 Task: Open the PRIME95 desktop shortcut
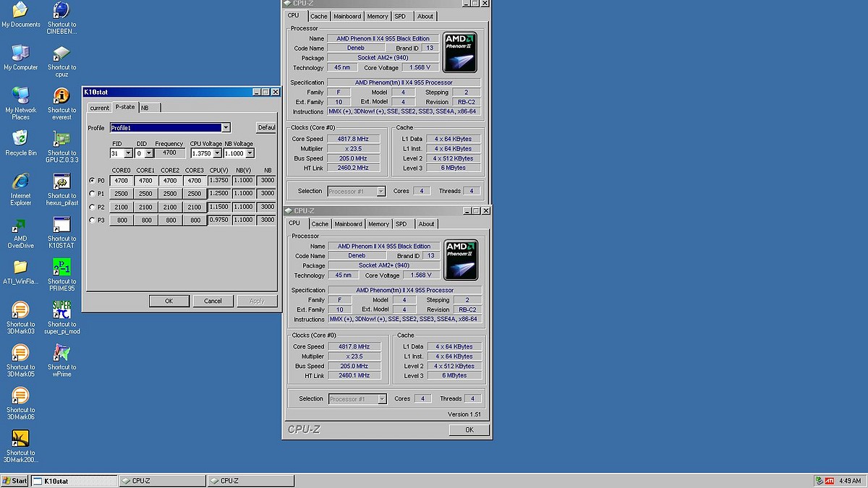pyautogui.click(x=61, y=267)
